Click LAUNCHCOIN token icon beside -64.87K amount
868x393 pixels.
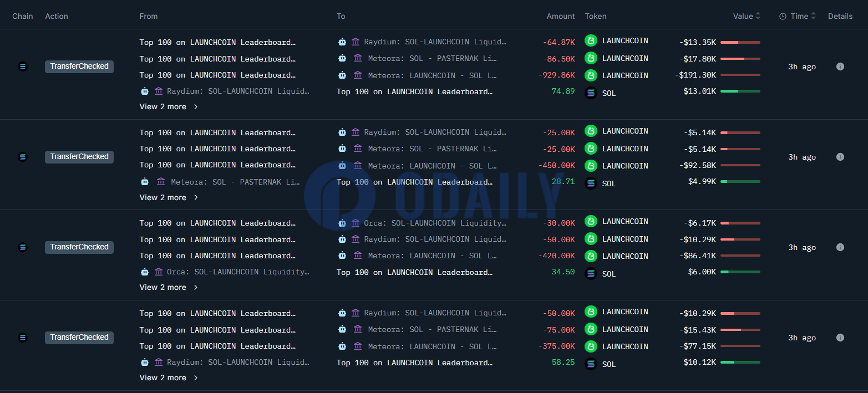591,40
